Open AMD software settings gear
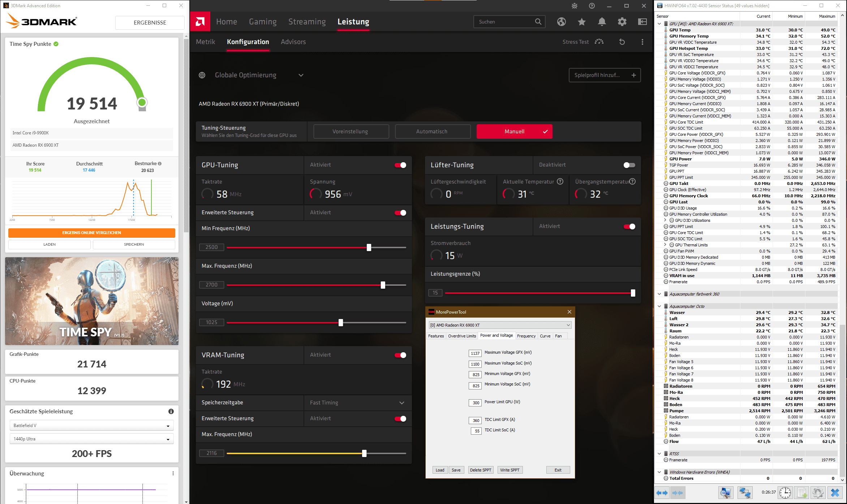This screenshot has height=504, width=847. tap(622, 22)
